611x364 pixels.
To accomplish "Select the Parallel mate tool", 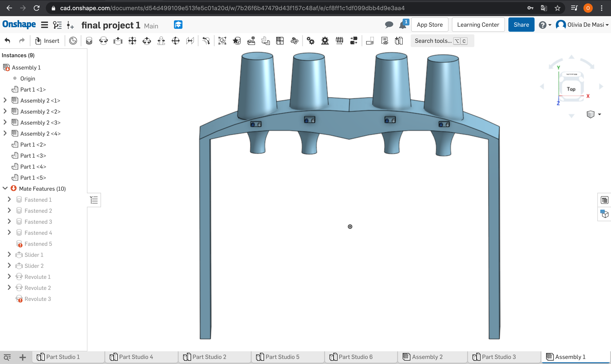I will [190, 41].
